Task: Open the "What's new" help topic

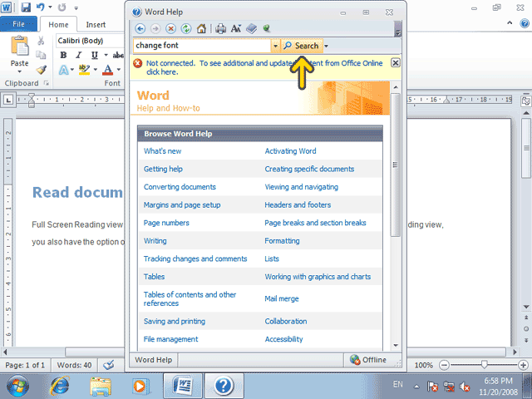Action: pos(163,151)
